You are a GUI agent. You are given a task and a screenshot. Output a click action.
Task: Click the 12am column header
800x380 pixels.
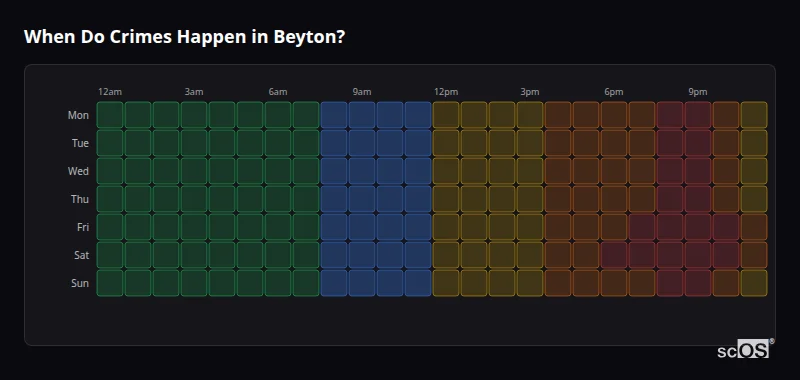tap(110, 92)
